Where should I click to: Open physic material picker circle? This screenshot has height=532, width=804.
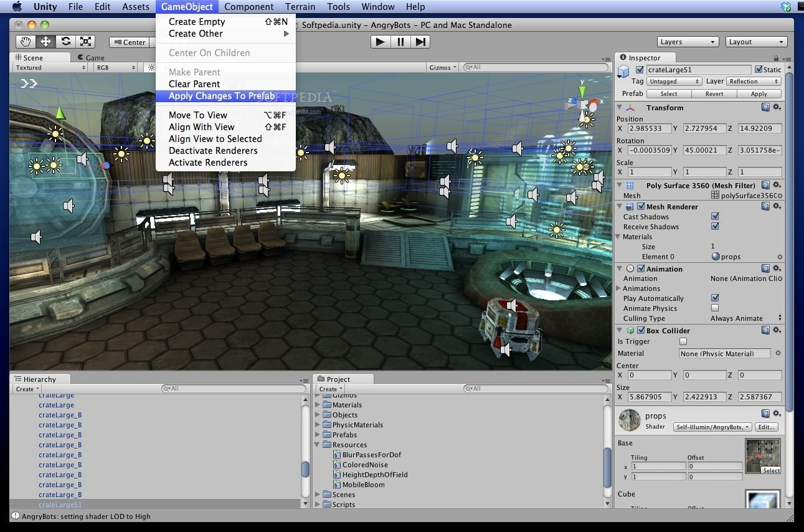[x=778, y=353]
